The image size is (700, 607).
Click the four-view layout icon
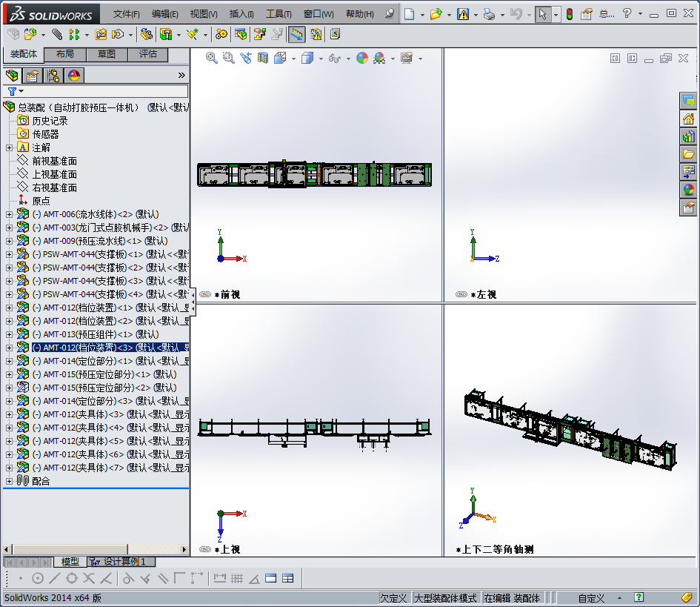(288, 578)
